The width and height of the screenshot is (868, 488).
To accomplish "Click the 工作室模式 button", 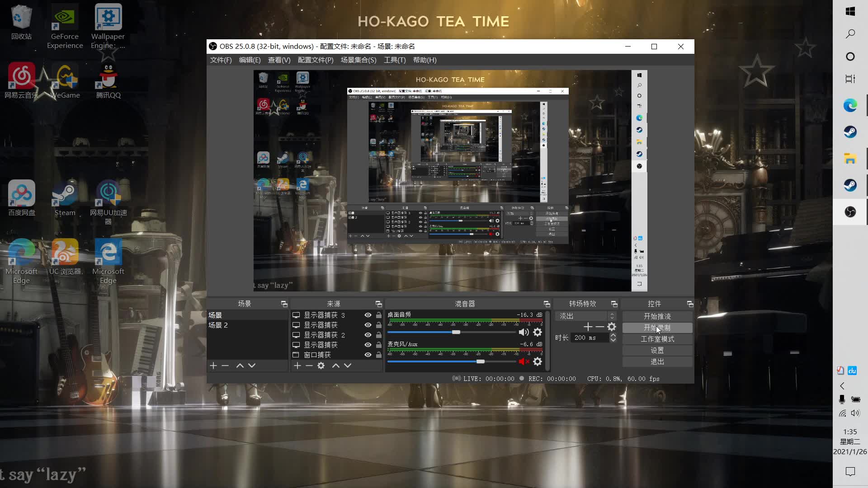I will click(x=657, y=339).
